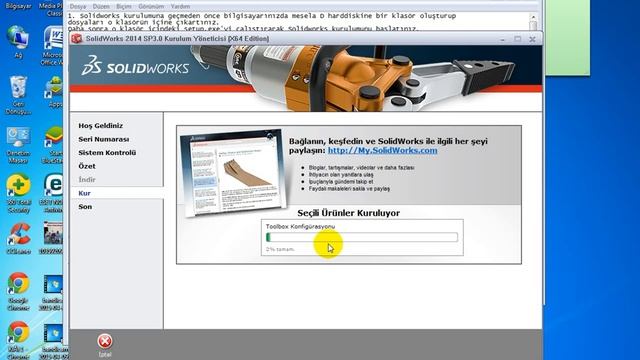Open CCleaner desktop icon

point(18,239)
